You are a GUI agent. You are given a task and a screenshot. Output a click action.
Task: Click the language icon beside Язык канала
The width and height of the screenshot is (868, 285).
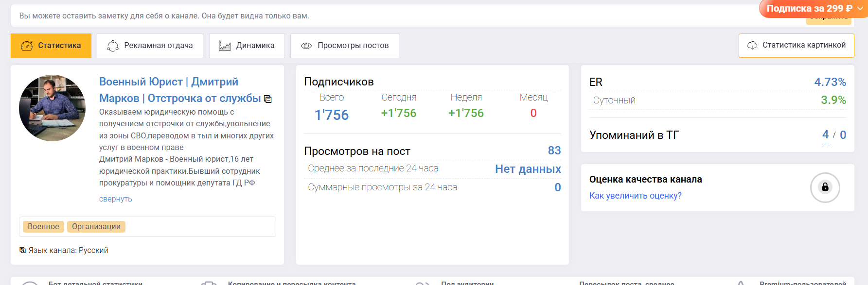[x=22, y=250]
